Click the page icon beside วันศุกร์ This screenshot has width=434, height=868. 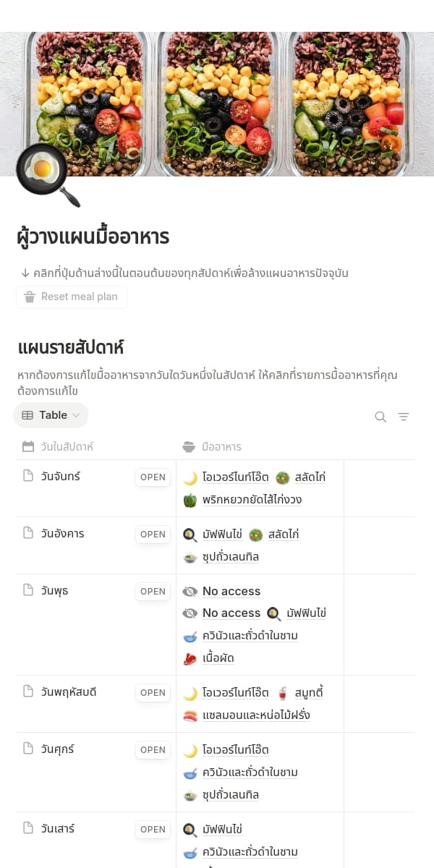pyautogui.click(x=28, y=749)
